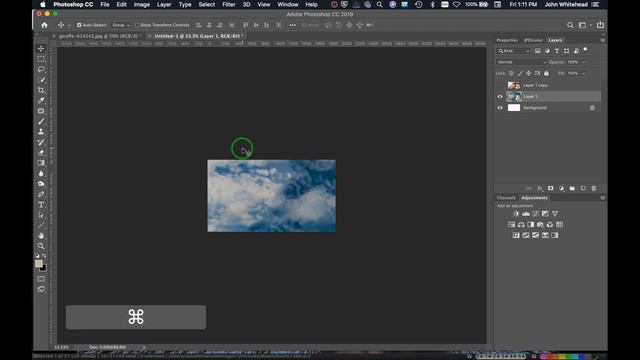This screenshot has width=640, height=360.
Task: Hide Layer 1 with eye icon
Action: 500,97
